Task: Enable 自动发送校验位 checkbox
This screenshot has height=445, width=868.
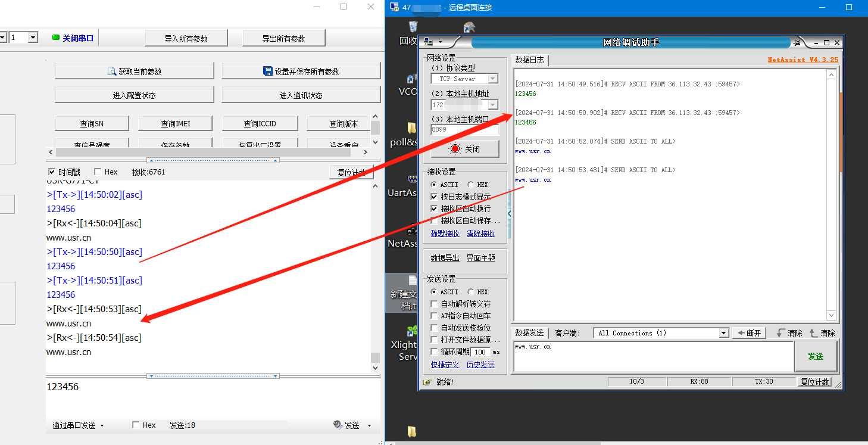Action: click(x=434, y=328)
